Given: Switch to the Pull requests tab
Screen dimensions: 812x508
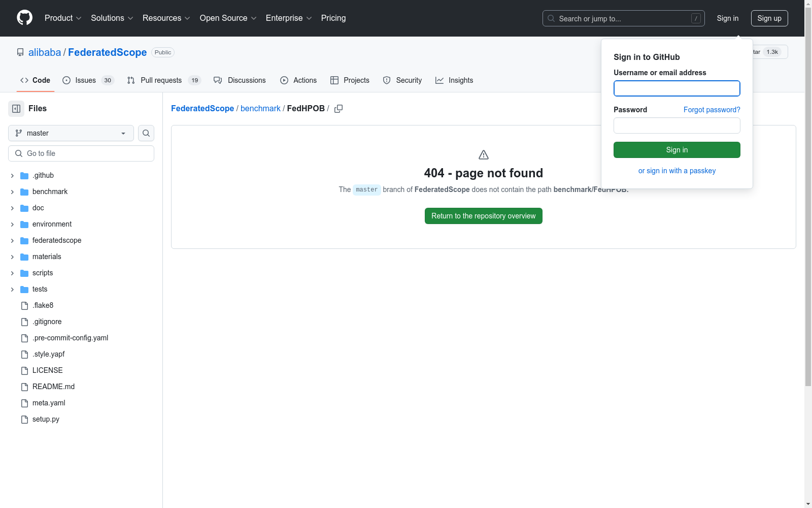Looking at the screenshot, I should [x=164, y=80].
